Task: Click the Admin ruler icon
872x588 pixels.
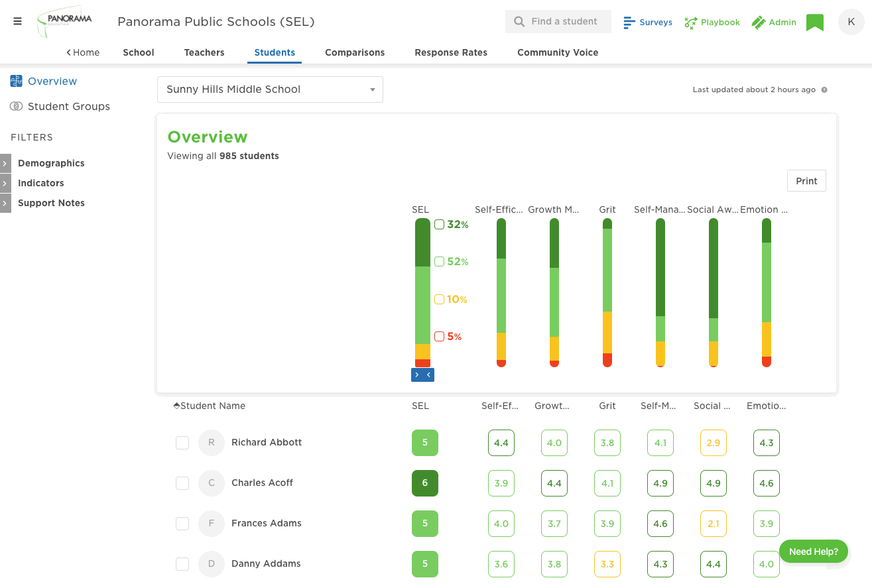Action: click(759, 23)
